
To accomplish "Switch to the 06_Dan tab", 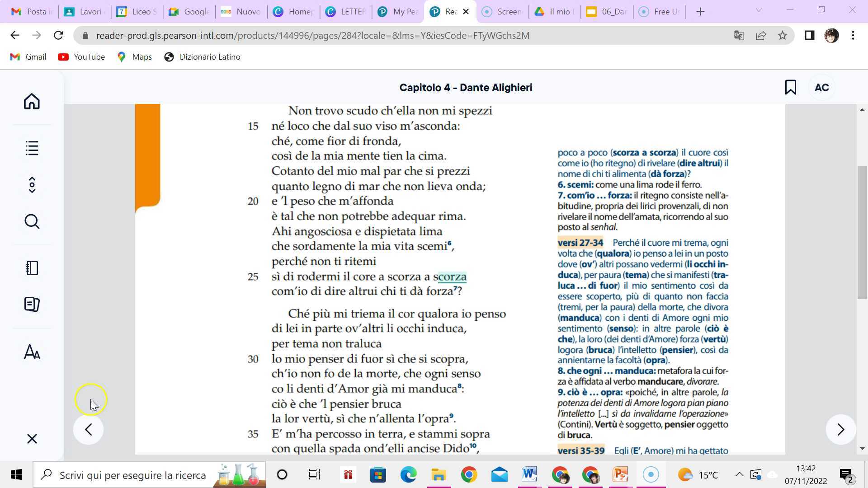I will (608, 12).
